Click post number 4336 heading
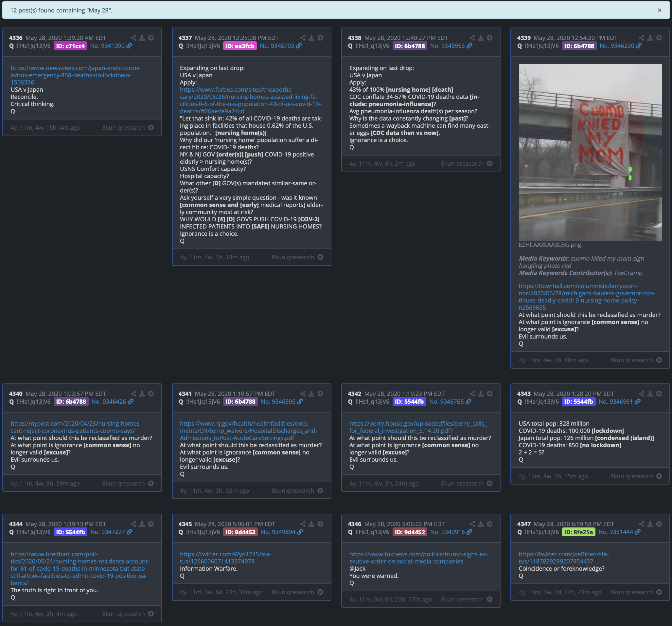 tap(16, 38)
